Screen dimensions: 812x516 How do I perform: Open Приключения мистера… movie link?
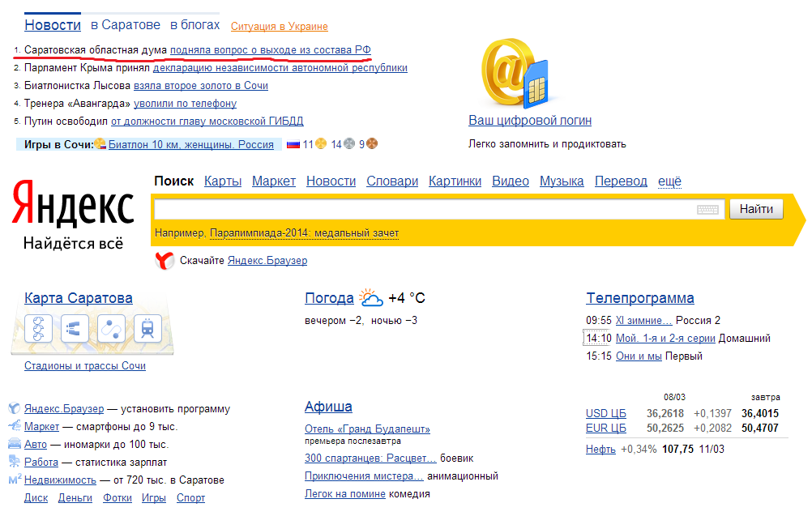pos(364,476)
